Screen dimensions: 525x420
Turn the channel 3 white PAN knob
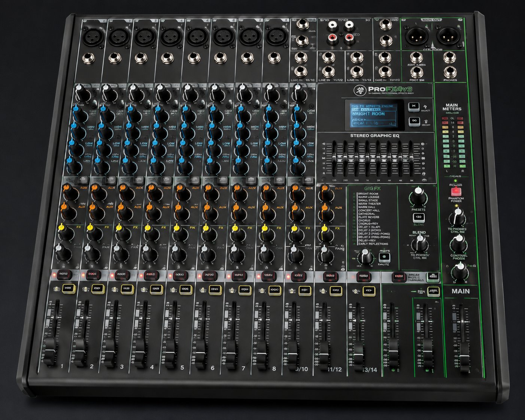tap(120, 253)
